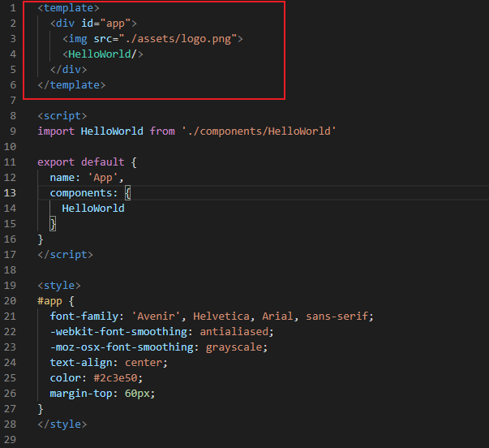Click the color property on line 25
This screenshot has height=448, width=489.
point(65,378)
